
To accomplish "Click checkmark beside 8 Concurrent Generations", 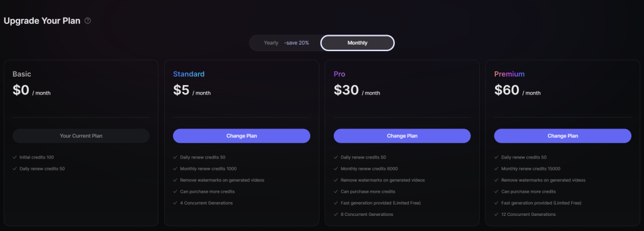I will pyautogui.click(x=336, y=215).
